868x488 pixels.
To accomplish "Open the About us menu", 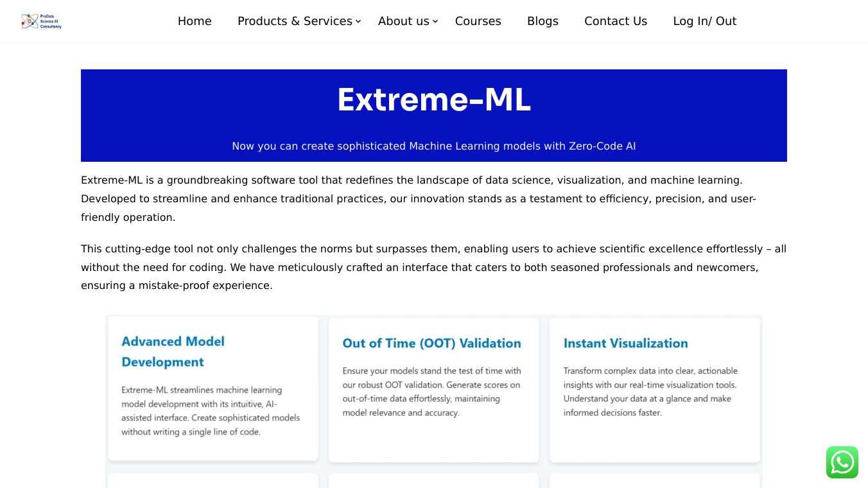I will tap(403, 21).
